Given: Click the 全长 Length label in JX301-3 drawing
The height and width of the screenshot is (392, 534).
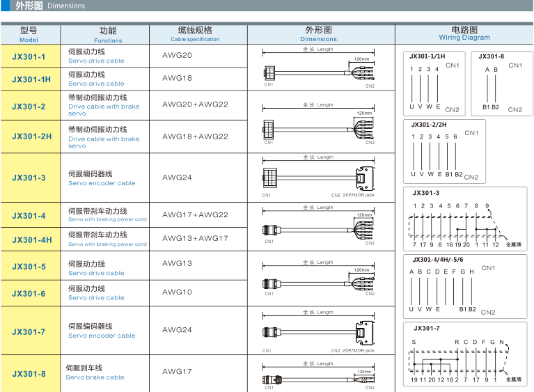Looking at the screenshot, I should [x=318, y=157].
